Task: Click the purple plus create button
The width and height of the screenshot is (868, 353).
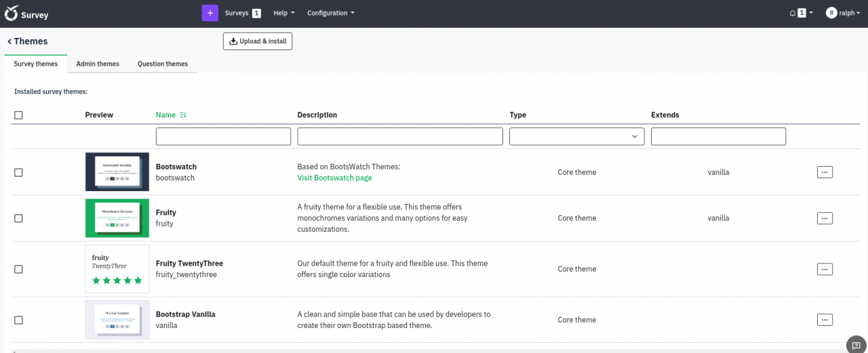Action: [210, 13]
